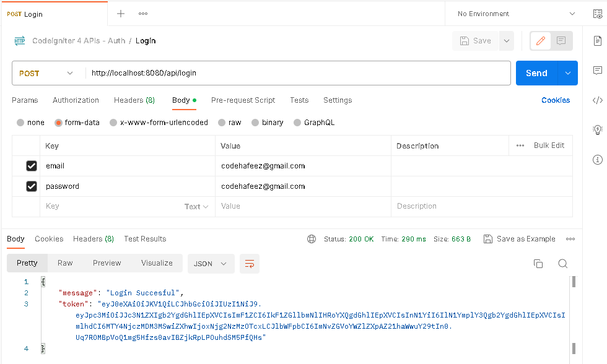Open the request Headers (8) tab
Screen dimensions: 607x364
(134, 100)
